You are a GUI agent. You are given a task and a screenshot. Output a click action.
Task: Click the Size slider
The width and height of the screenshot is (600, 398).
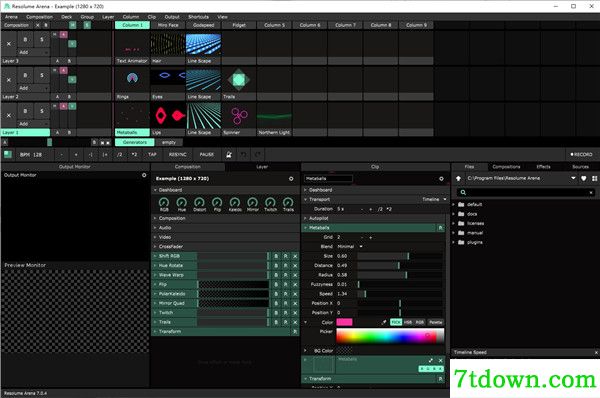tap(400, 256)
